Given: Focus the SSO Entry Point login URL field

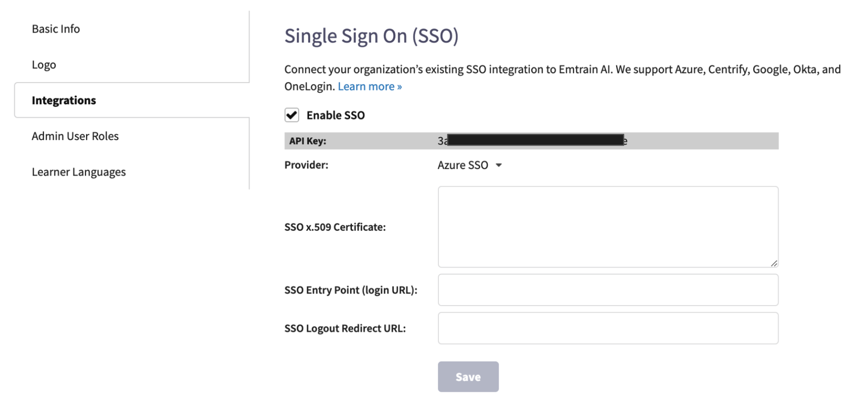Looking at the screenshot, I should (x=608, y=290).
